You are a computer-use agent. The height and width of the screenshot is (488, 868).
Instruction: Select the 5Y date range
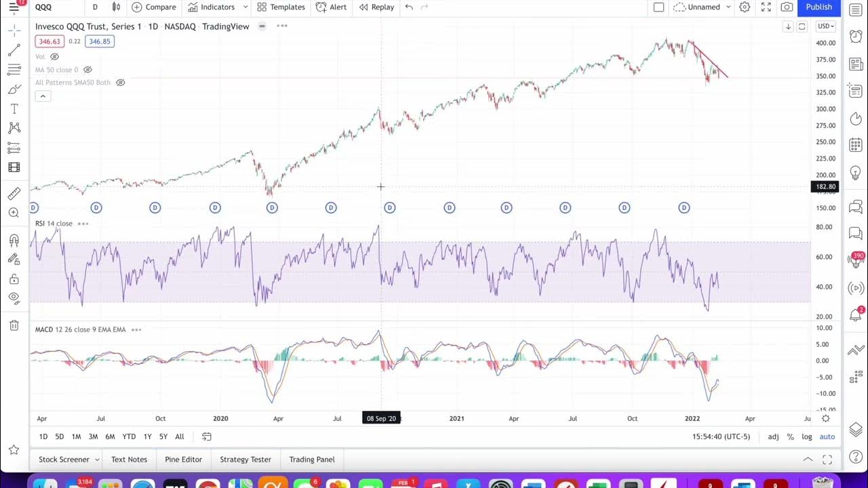coord(163,436)
